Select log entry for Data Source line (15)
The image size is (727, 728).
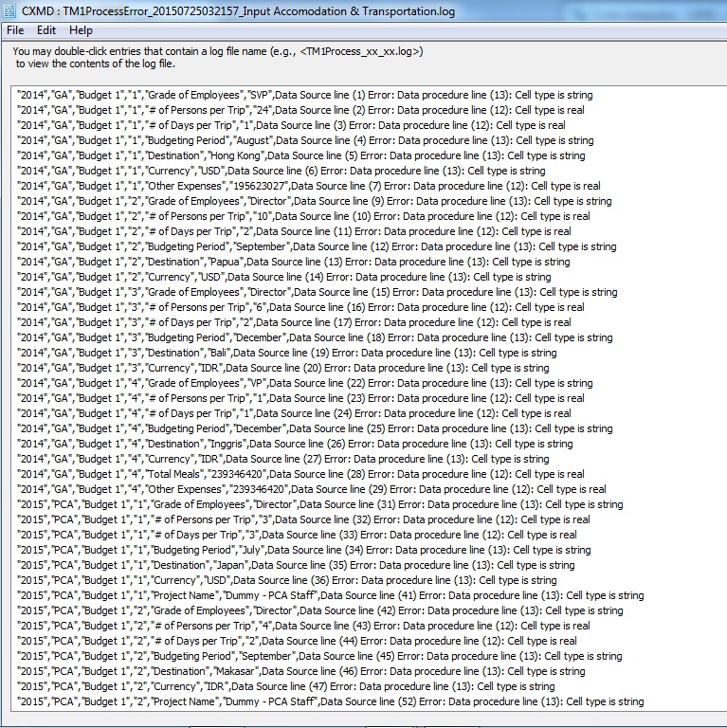coord(318,292)
